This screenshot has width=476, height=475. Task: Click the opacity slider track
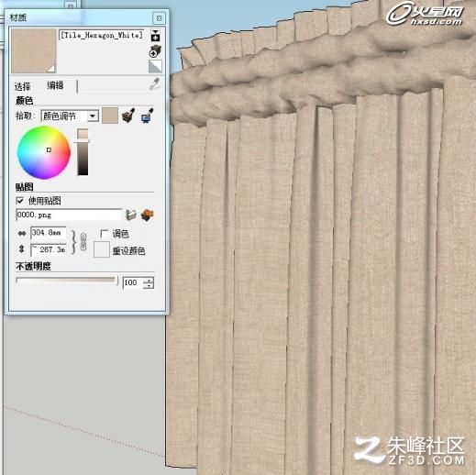point(67,281)
